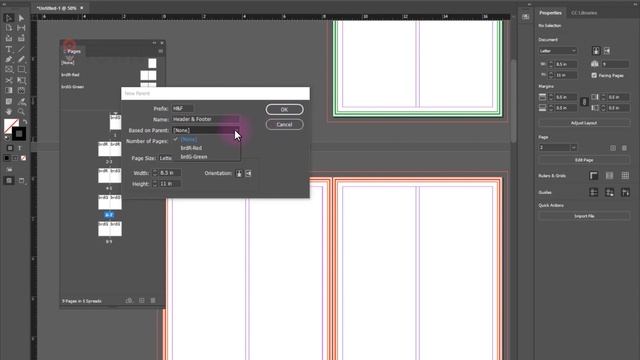
Task: Toggle portrait orientation in Properties panel
Action: tap(596, 51)
